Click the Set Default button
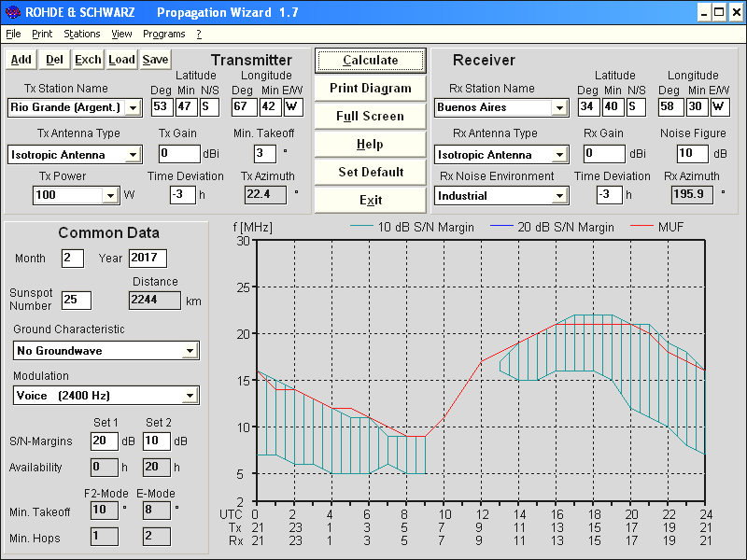Screen dimensions: 747x560 (370, 172)
